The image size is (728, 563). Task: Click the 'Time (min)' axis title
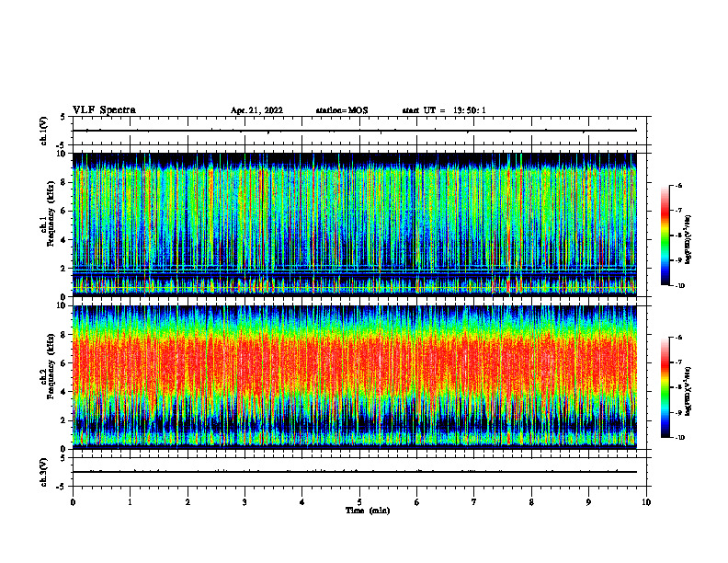coord(368,511)
